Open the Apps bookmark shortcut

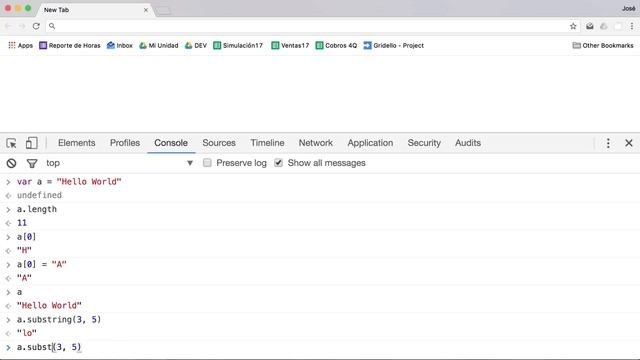tap(20, 45)
